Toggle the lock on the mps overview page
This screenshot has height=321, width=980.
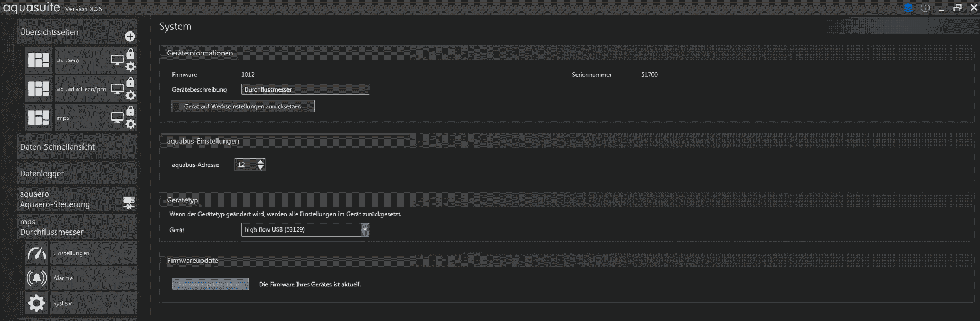pos(131,111)
